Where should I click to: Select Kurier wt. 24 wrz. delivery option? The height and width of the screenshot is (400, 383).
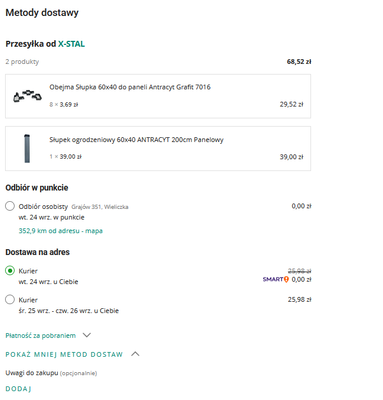tap(10, 271)
